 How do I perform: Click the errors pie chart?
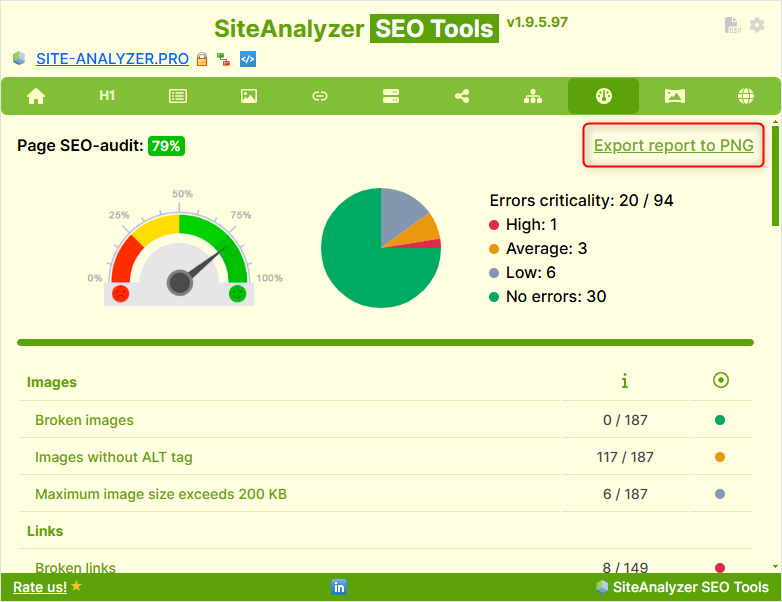point(381,248)
